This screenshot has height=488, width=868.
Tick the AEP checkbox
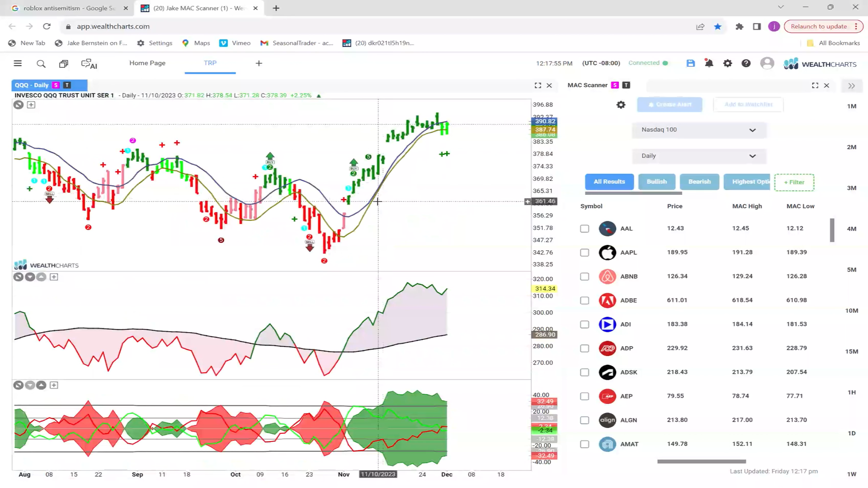(x=585, y=396)
